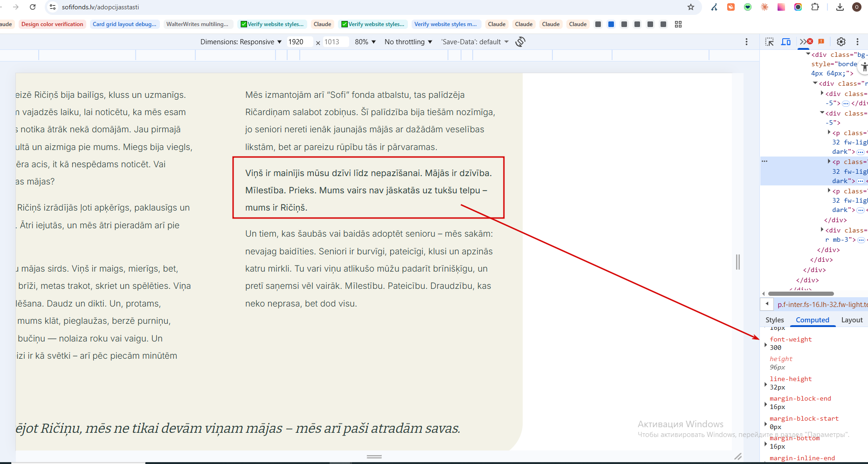868x464 pixels.
Task: Switch to the Layout tab
Action: 852,320
